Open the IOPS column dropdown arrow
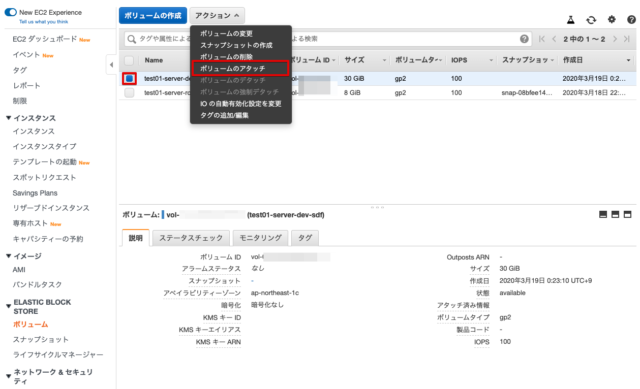This screenshot has width=640, height=389. pos(491,60)
